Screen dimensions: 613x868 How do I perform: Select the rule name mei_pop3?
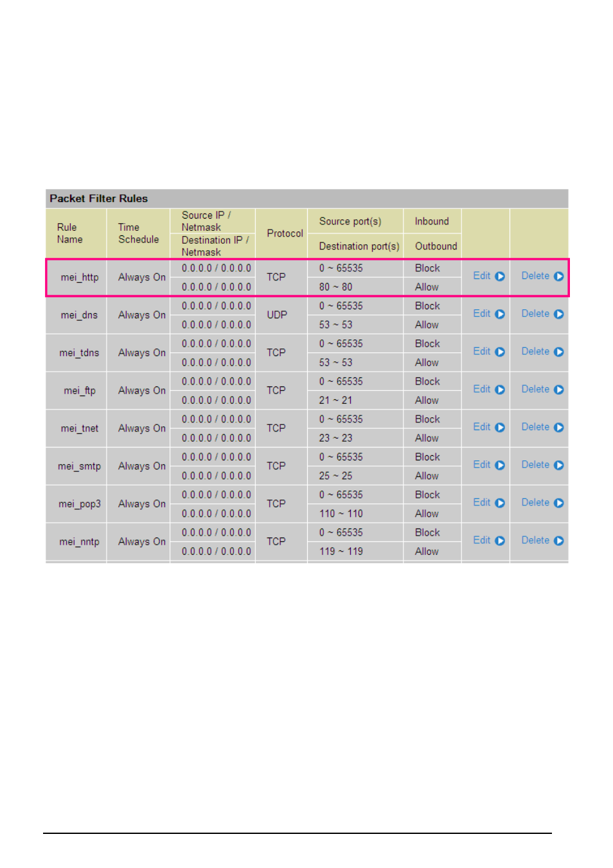pos(80,504)
